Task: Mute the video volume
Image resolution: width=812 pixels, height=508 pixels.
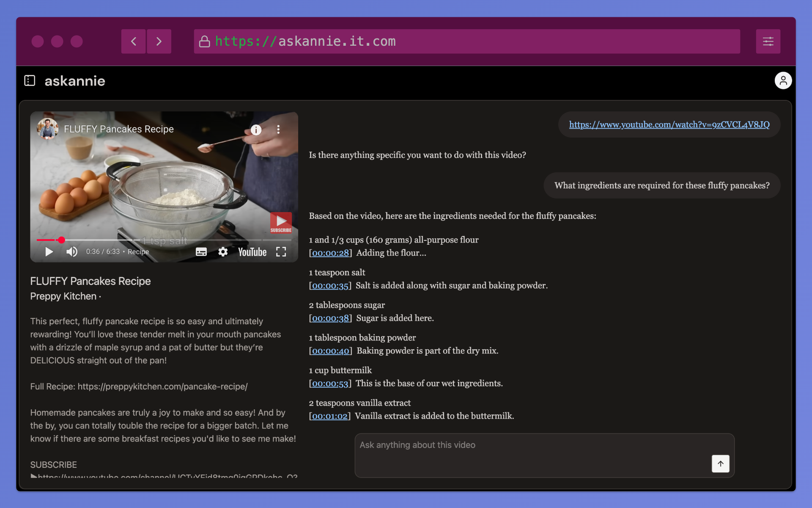Action: tap(72, 252)
